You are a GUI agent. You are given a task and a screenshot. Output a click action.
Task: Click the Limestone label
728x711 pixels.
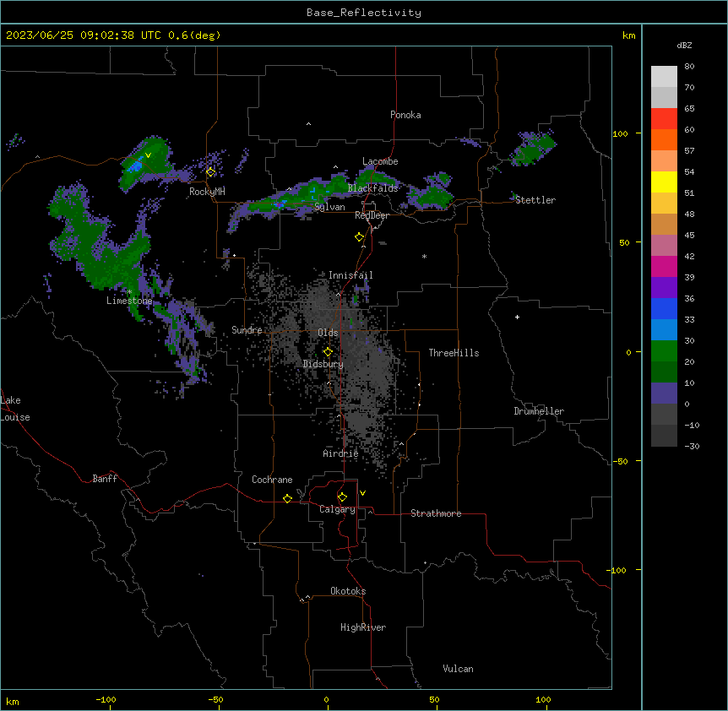click(129, 301)
